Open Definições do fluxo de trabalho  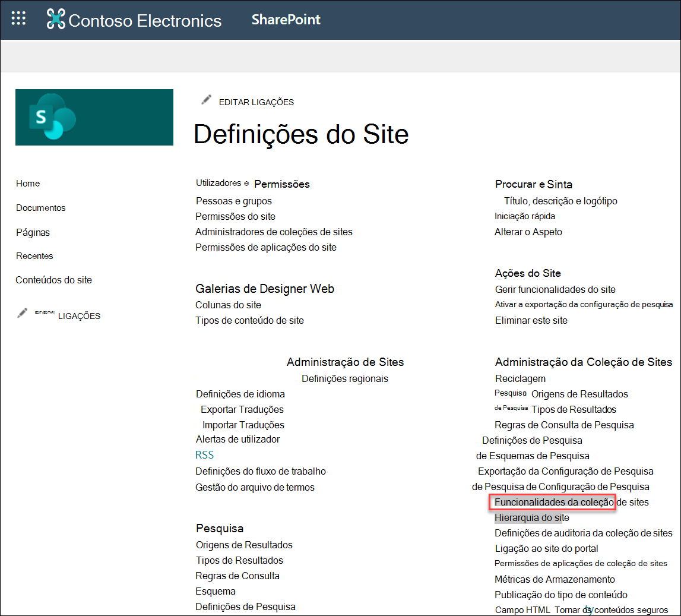(x=261, y=471)
